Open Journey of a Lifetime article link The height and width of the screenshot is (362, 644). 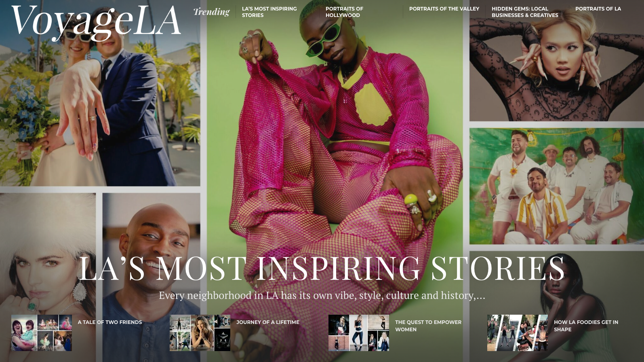click(x=268, y=322)
